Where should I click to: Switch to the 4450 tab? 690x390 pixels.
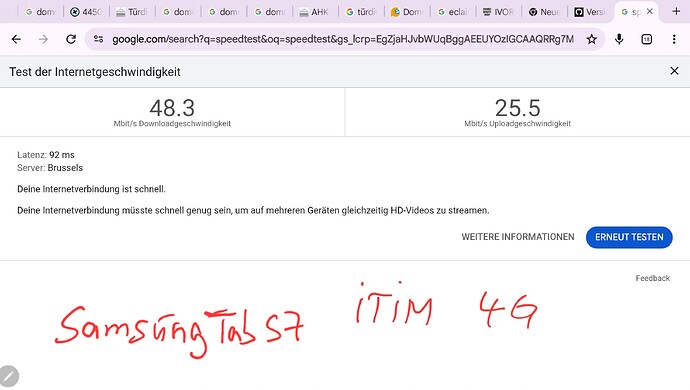click(86, 12)
